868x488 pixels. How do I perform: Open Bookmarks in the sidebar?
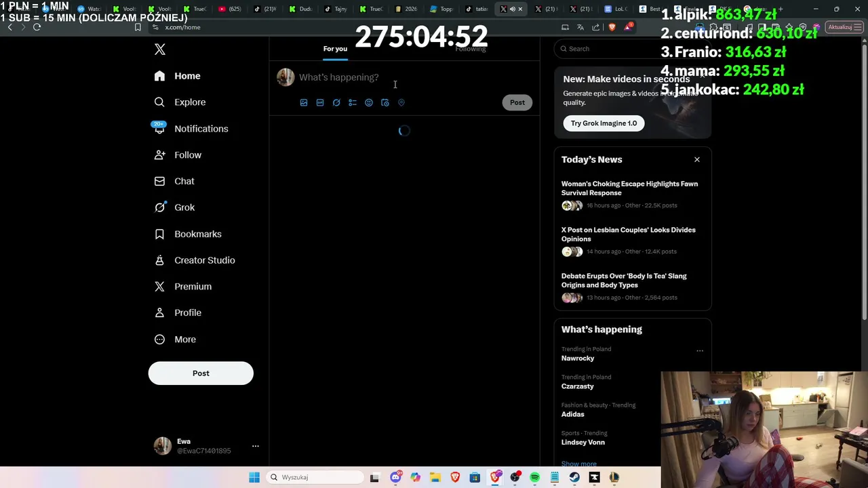[x=189, y=234]
